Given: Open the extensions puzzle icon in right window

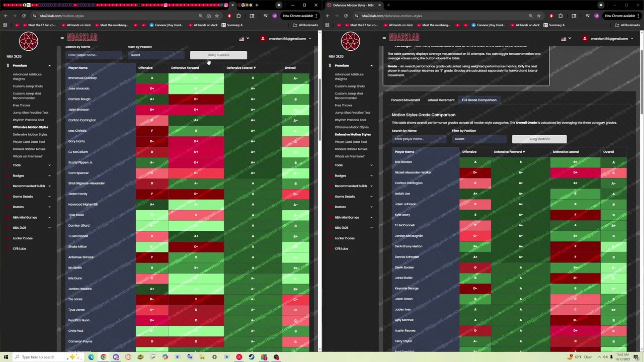Looking at the screenshot, I should [x=560, y=16].
